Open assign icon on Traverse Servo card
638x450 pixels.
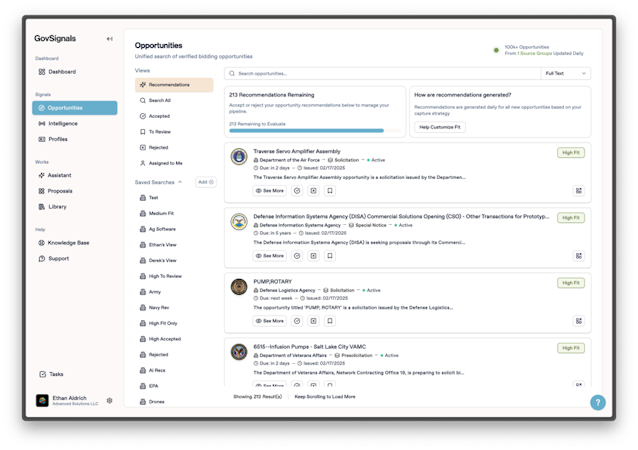pos(579,190)
